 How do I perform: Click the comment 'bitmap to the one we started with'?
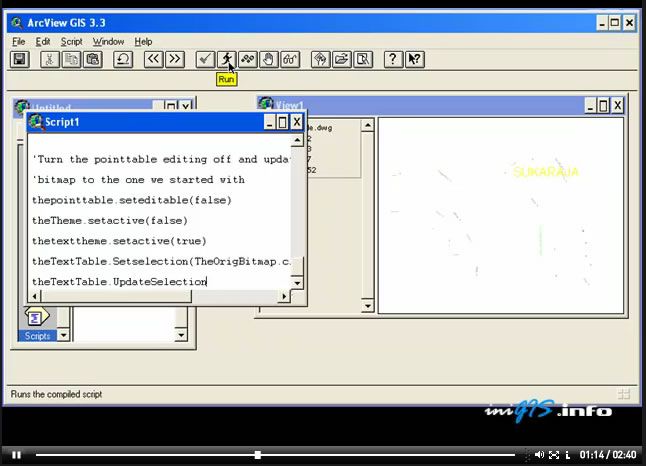139,180
